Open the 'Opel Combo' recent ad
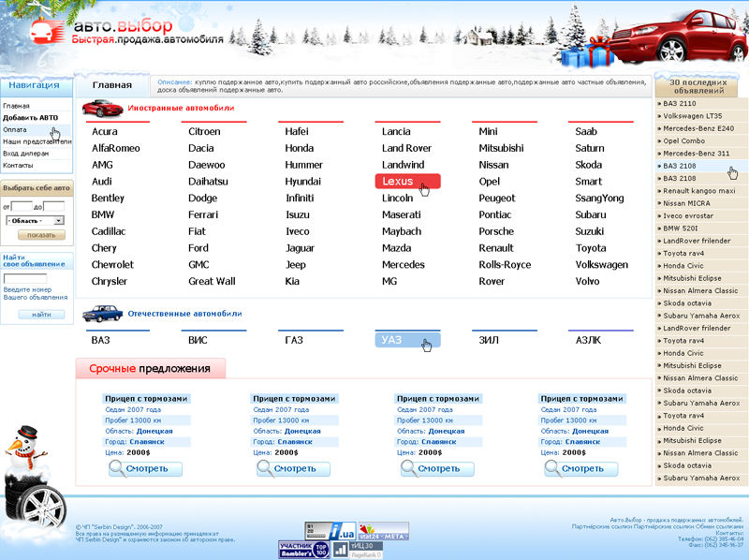The width and height of the screenshot is (749, 560). tap(683, 141)
